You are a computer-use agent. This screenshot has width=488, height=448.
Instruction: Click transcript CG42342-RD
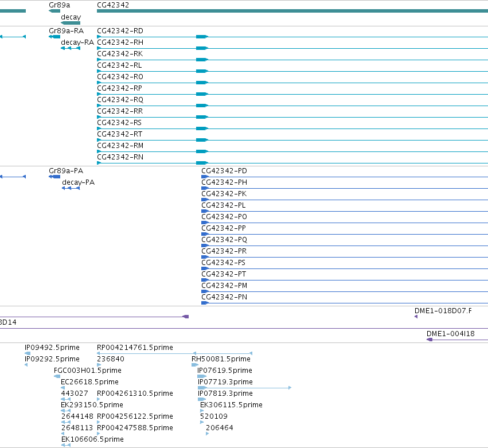[x=120, y=31]
